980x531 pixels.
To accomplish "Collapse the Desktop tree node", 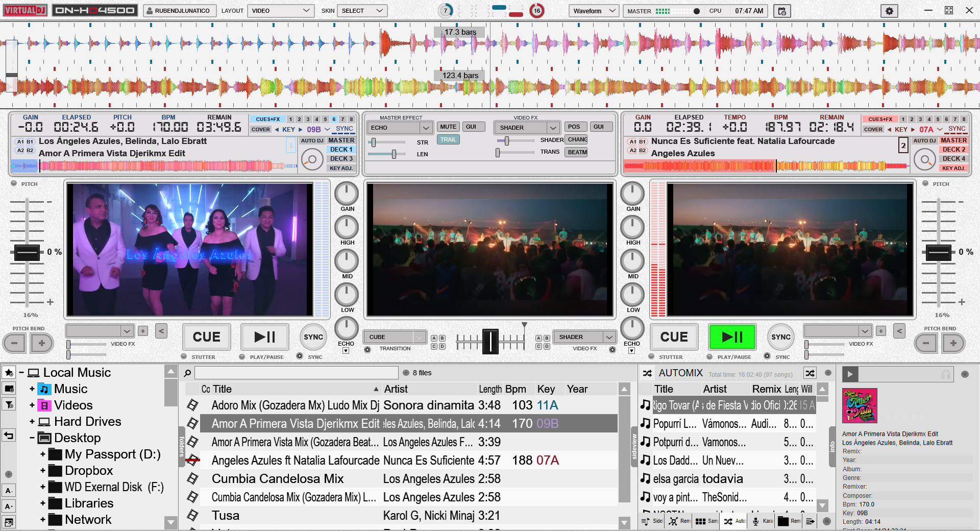I will point(32,438).
